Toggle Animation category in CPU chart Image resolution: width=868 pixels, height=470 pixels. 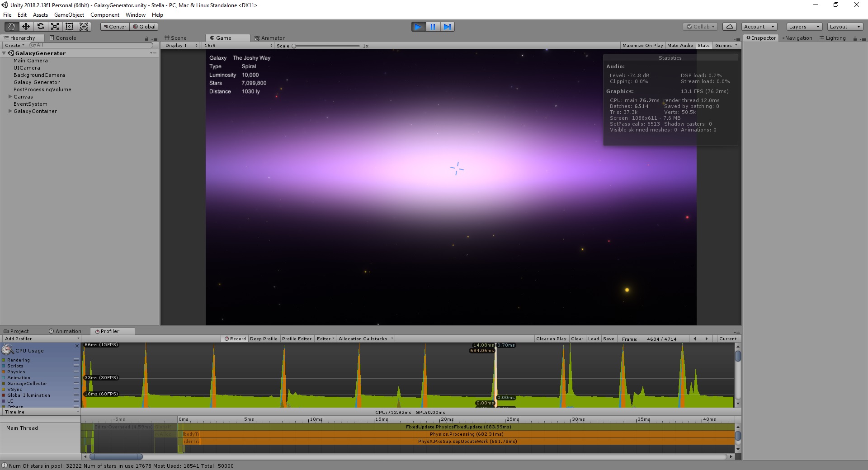[4, 378]
